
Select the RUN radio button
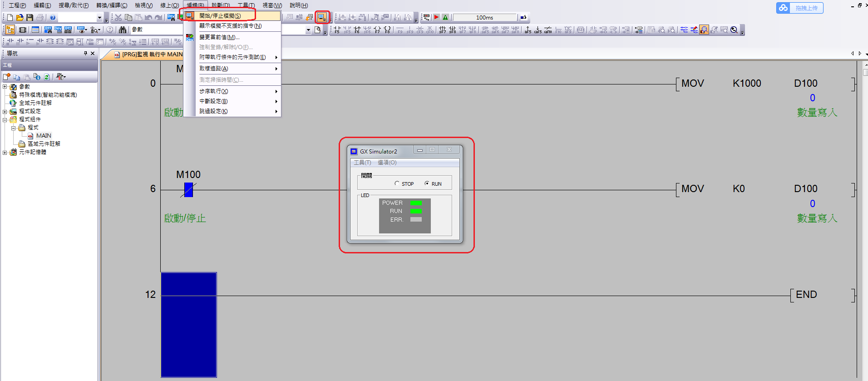tap(427, 183)
